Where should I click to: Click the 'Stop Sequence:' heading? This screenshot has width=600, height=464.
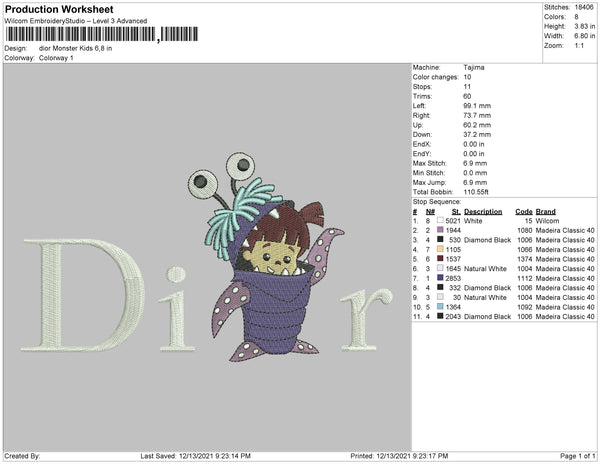437,202
